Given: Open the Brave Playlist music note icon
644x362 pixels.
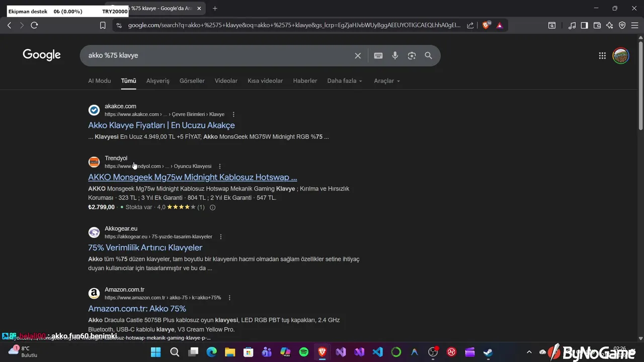Looking at the screenshot, I should [572, 25].
